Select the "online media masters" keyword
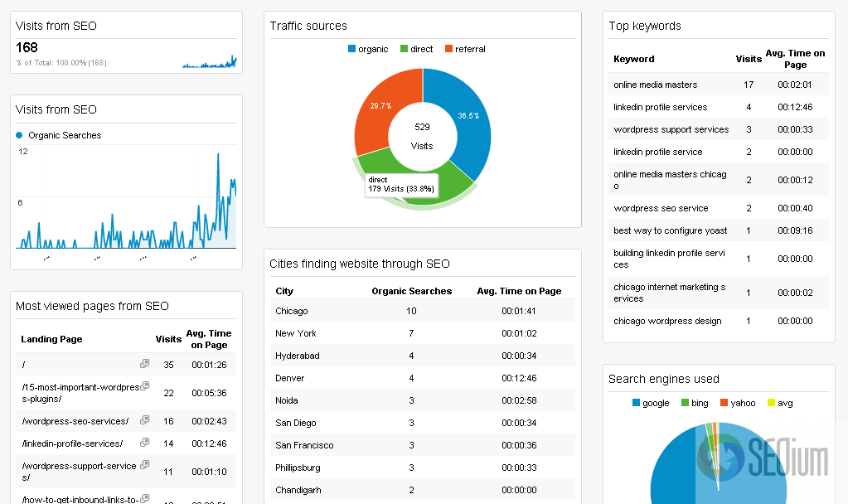The width and height of the screenshot is (848, 504). [656, 85]
